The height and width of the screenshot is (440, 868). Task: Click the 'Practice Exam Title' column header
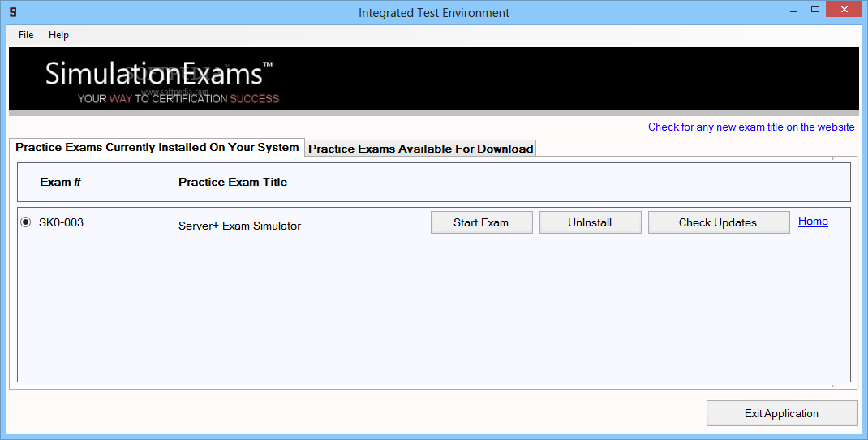[x=233, y=182]
